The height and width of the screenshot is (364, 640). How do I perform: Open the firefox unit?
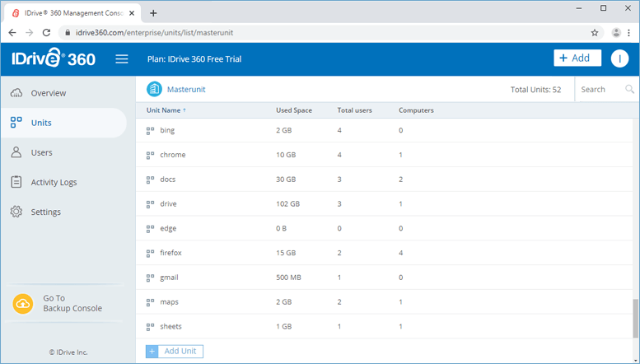[171, 253]
